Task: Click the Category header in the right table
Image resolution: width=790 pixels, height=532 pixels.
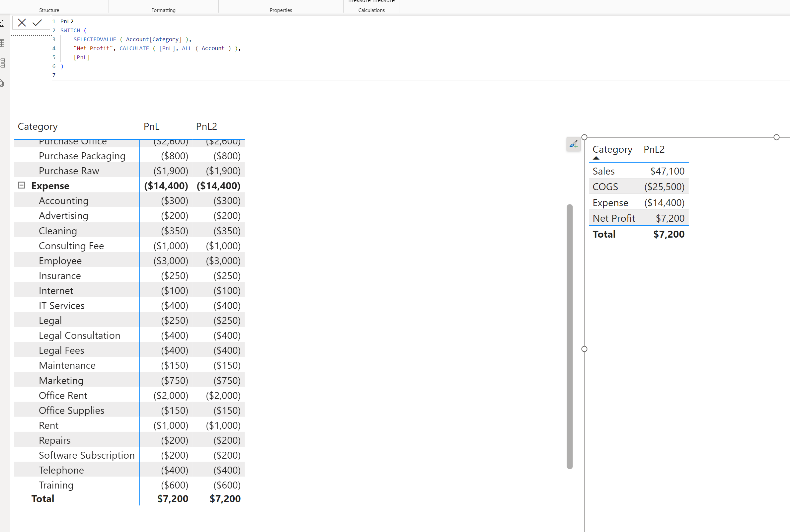Action: click(612, 149)
